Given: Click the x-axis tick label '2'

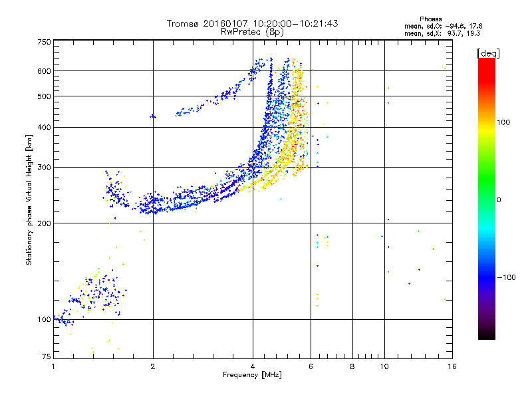Looking at the screenshot, I should coord(153,366).
